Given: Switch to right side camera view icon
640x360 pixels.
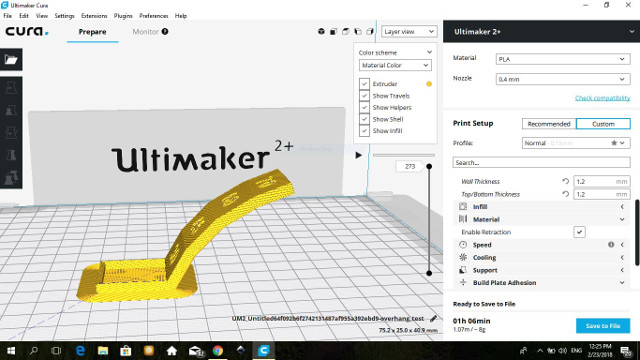Looking at the screenshot, I should (x=370, y=31).
